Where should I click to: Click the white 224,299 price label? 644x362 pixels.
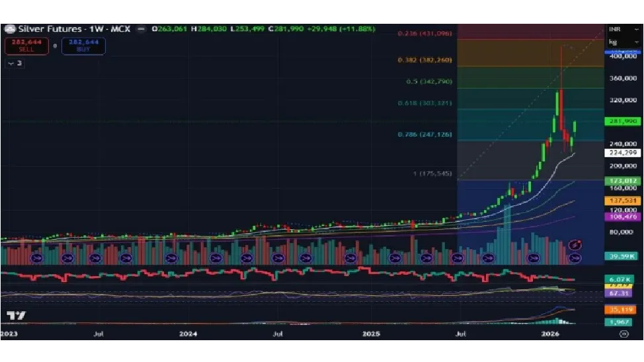click(623, 153)
